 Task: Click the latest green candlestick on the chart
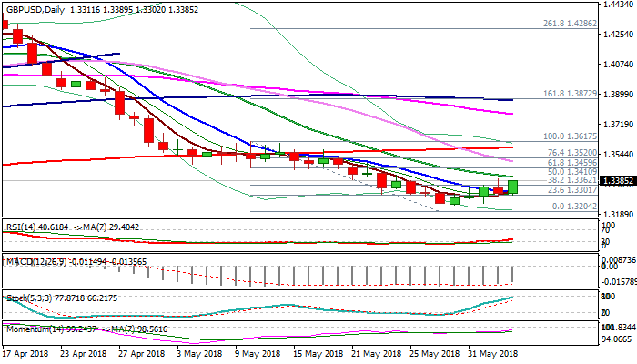pos(513,187)
